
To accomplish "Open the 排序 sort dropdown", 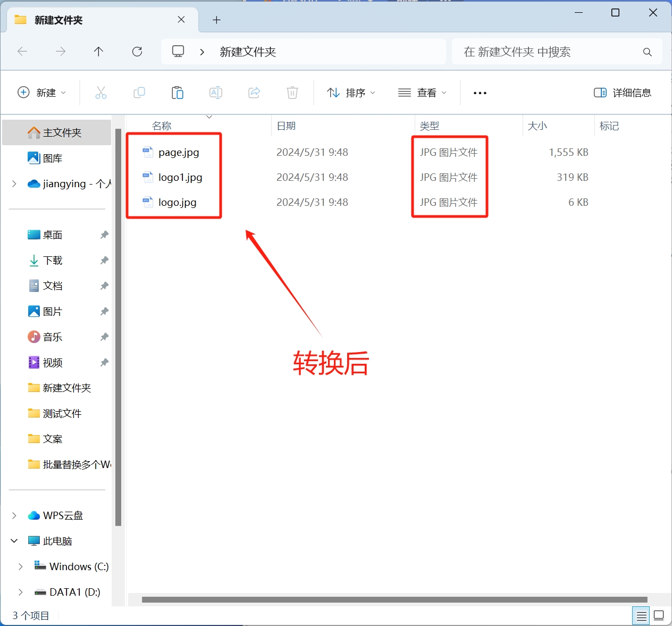I will click(351, 93).
